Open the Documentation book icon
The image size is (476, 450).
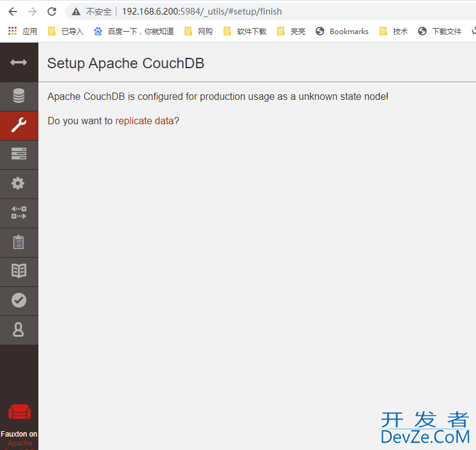19,272
